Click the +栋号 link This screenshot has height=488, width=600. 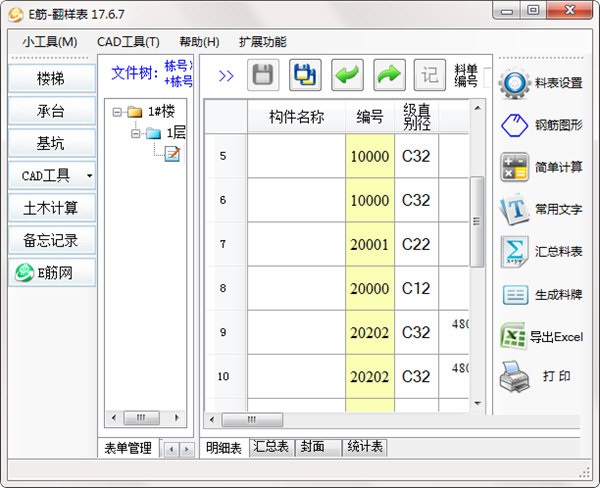178,81
